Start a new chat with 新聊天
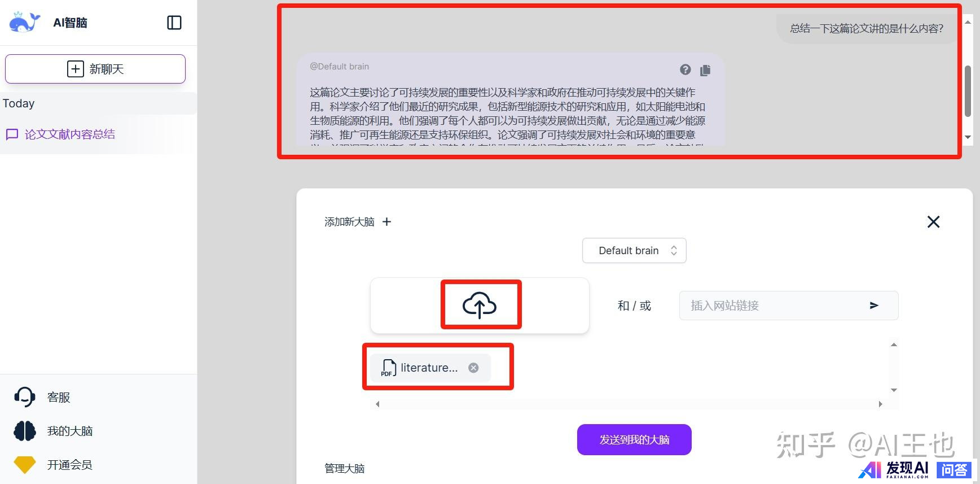The height and width of the screenshot is (484, 980). 95,69
